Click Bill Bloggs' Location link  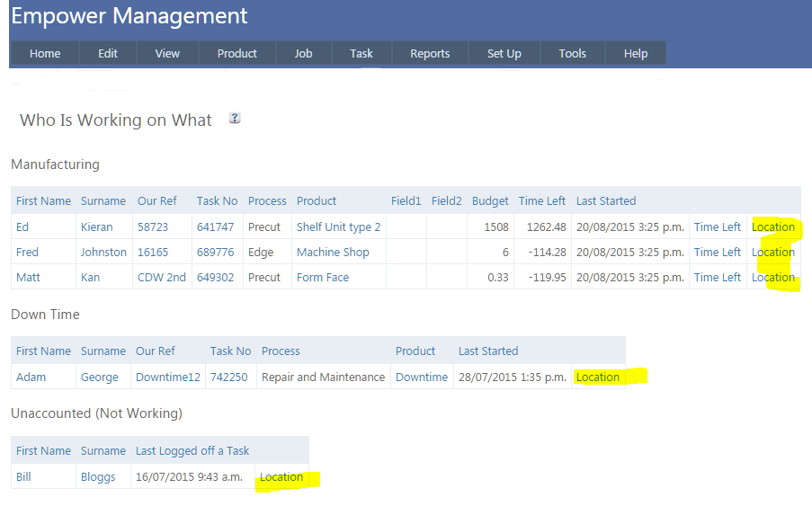point(281,476)
